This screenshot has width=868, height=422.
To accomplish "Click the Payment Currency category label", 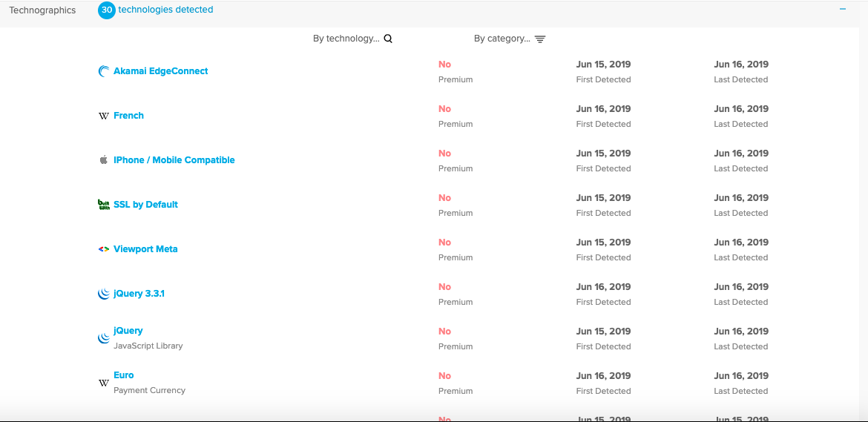I will tap(149, 390).
